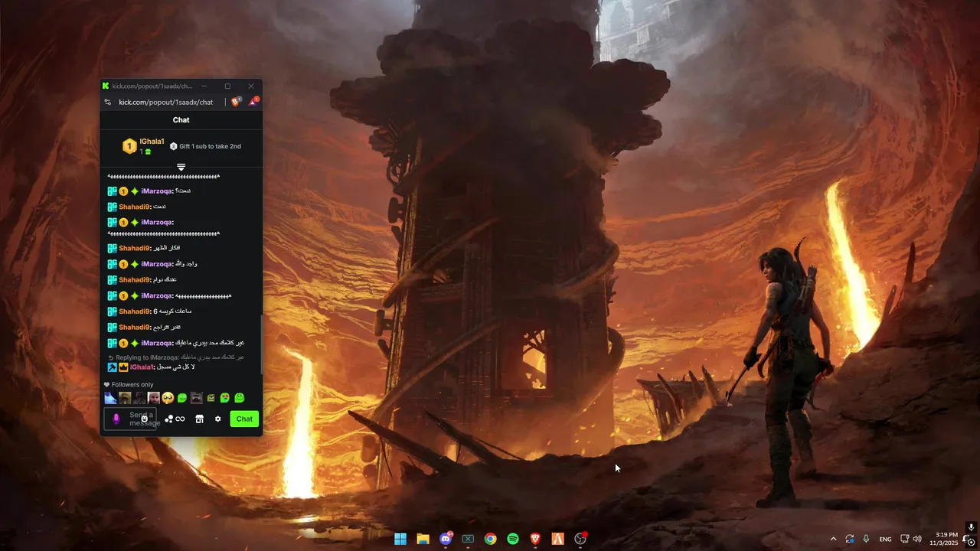Select the first blue emote in the quick row
Screen dimensions: 980x551
click(111, 398)
